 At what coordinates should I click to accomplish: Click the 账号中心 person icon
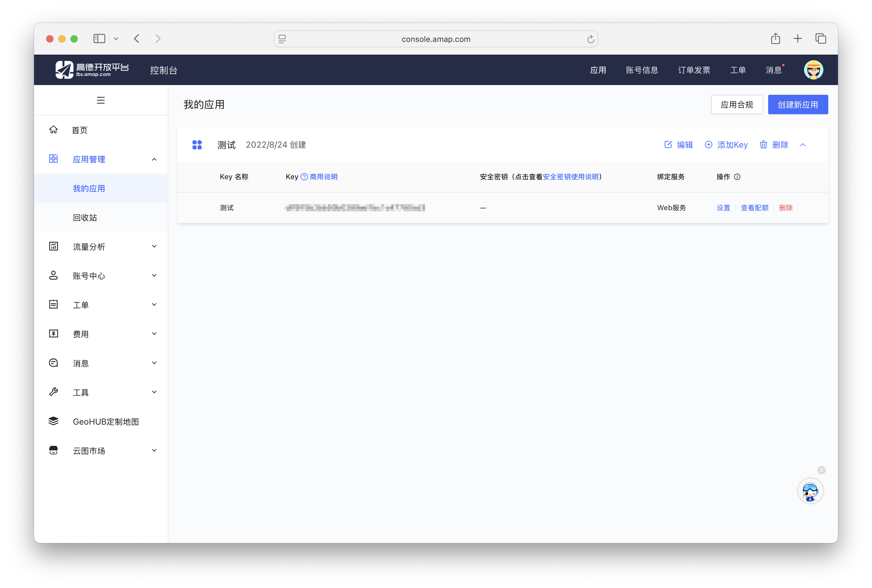54,275
